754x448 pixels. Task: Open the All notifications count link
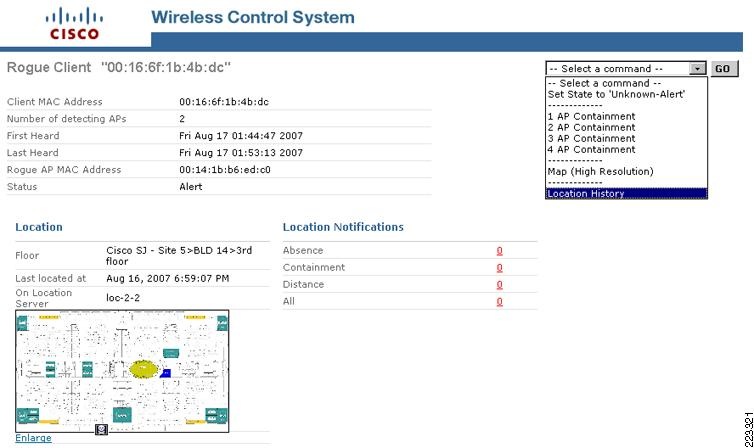500,301
